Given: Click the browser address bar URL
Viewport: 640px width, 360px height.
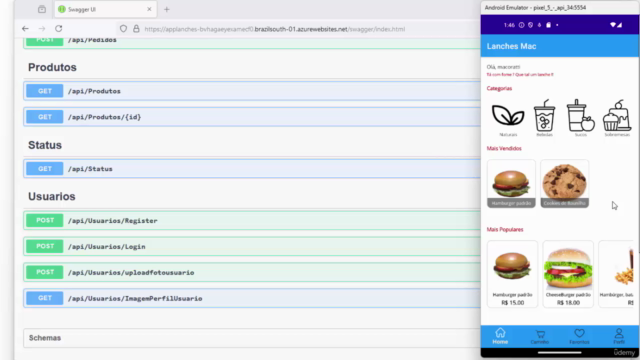Looking at the screenshot, I should [x=275, y=29].
